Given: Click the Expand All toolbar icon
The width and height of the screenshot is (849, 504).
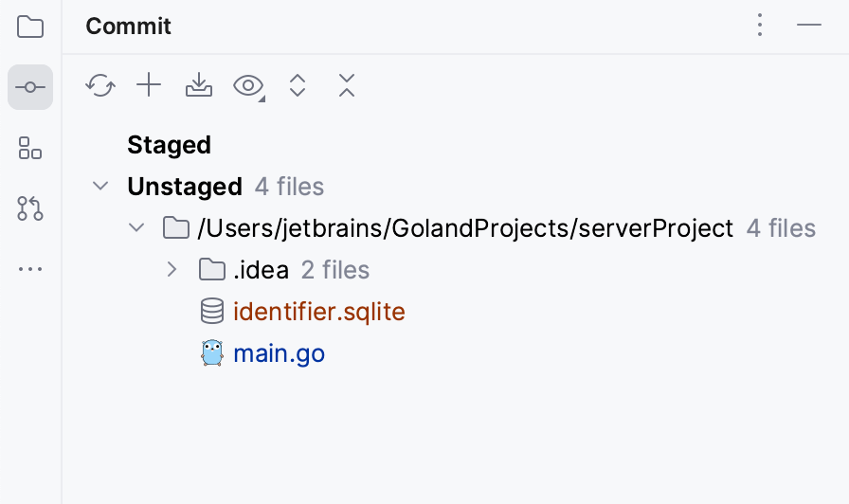Looking at the screenshot, I should [x=298, y=86].
